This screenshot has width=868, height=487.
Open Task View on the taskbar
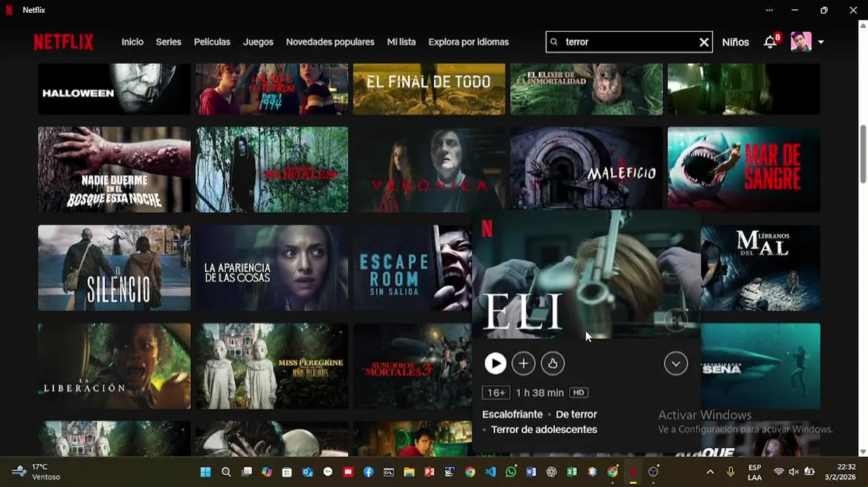tap(247, 472)
